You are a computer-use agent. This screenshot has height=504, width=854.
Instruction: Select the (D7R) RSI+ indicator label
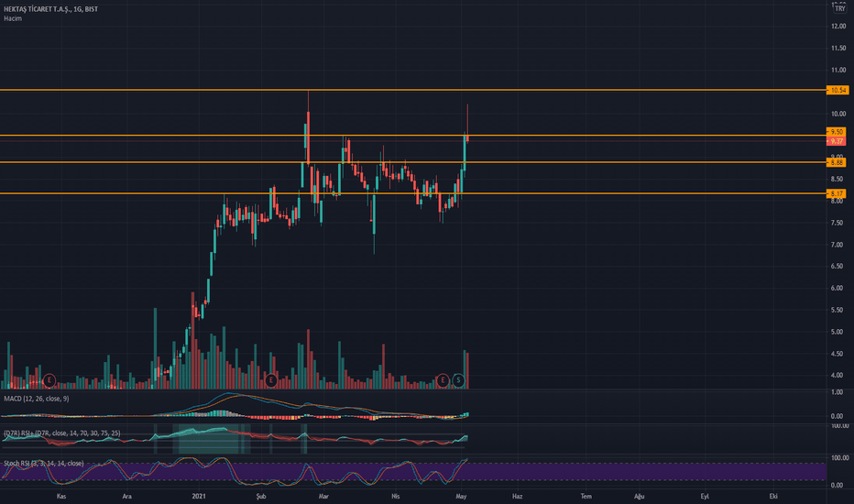[62, 433]
